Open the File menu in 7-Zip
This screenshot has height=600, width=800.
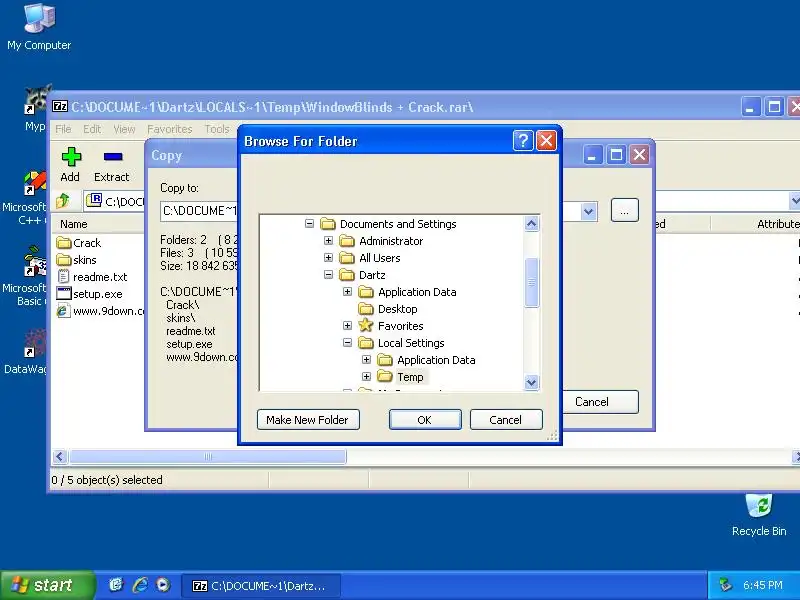coord(63,129)
